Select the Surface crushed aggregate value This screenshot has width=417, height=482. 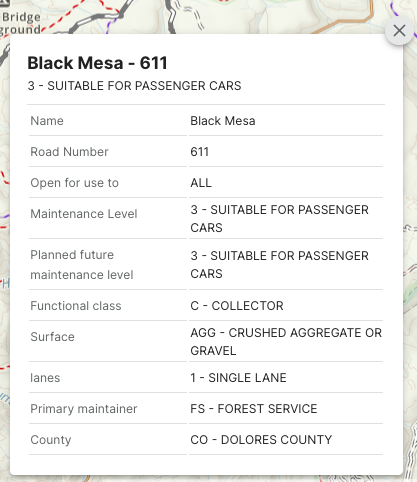[286, 342]
